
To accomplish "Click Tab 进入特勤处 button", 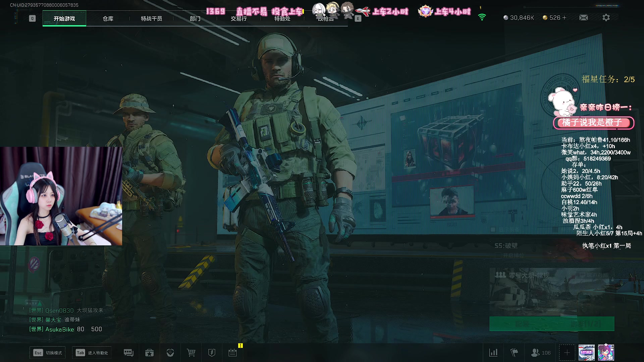I will coord(92,353).
